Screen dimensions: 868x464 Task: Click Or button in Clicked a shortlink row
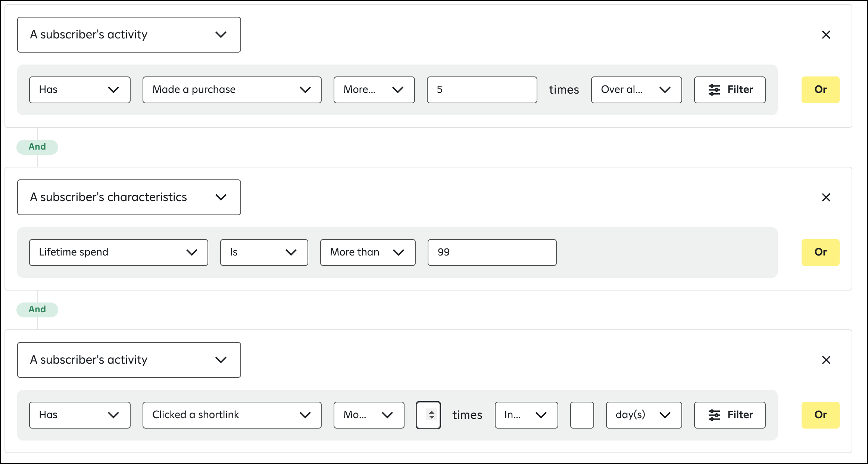[x=820, y=415]
